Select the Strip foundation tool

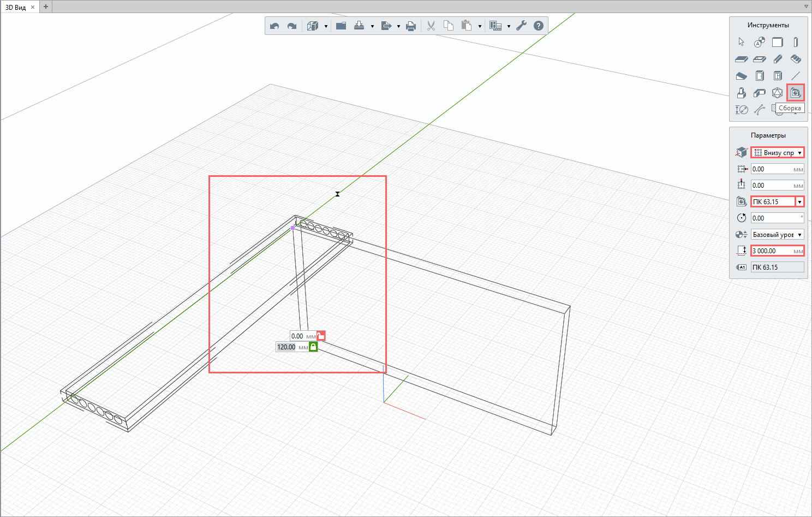pyautogui.click(x=760, y=93)
